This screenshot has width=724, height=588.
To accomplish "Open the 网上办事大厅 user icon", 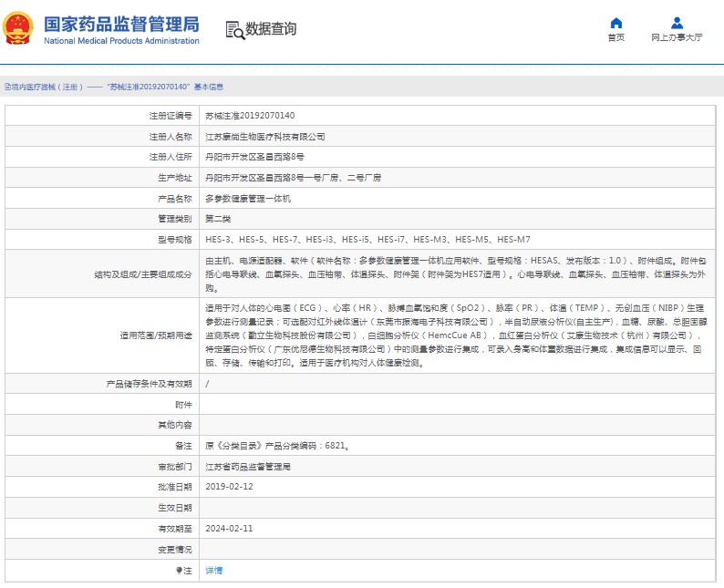I will (x=677, y=23).
